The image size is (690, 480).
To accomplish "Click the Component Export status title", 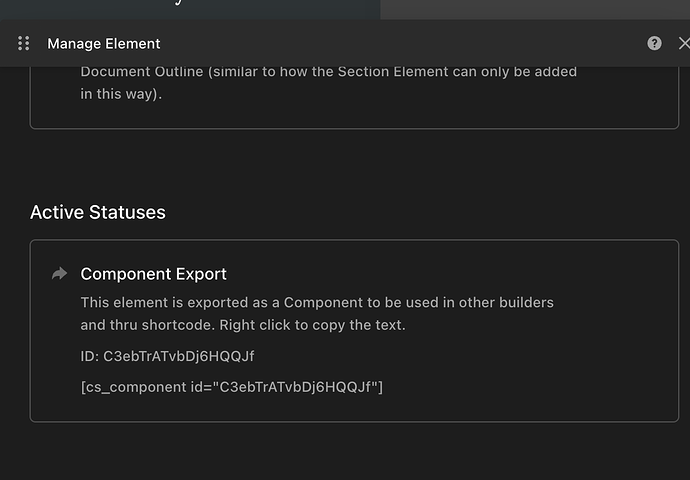I will (153, 274).
